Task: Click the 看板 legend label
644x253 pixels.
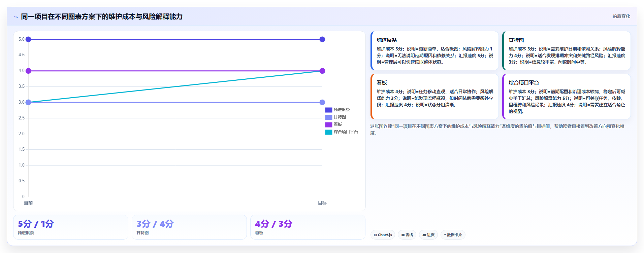Action: pyautogui.click(x=337, y=124)
